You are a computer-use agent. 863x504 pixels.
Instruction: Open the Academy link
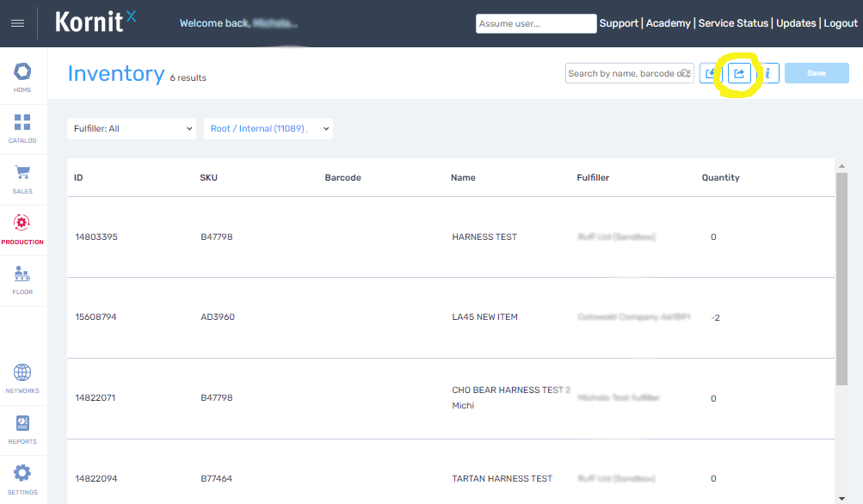coord(669,23)
